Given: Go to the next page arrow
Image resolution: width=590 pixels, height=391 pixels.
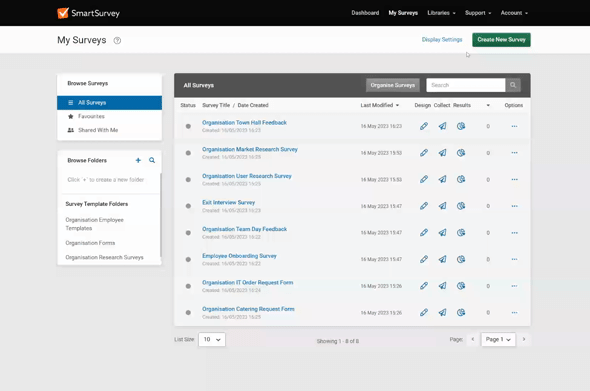Looking at the screenshot, I should click(524, 339).
